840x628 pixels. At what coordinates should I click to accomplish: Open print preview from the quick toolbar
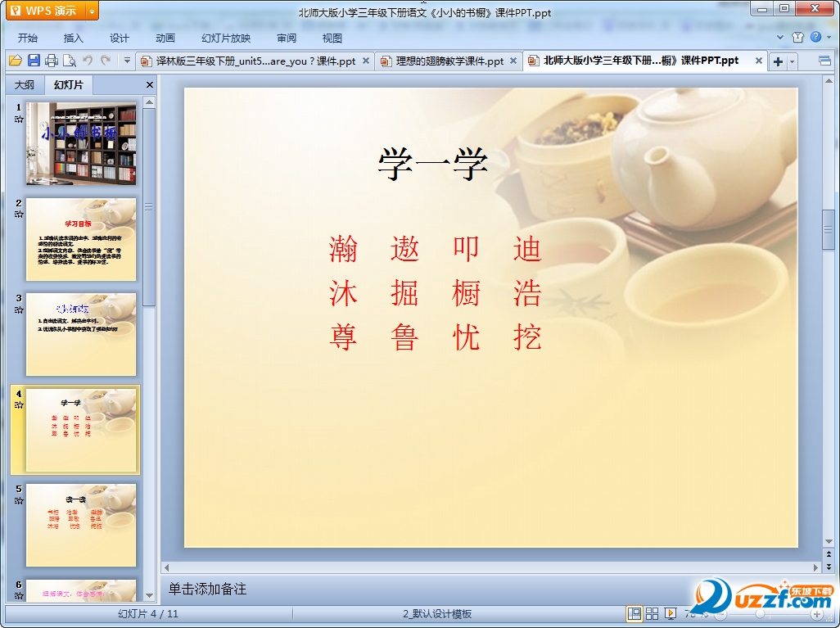[x=69, y=61]
